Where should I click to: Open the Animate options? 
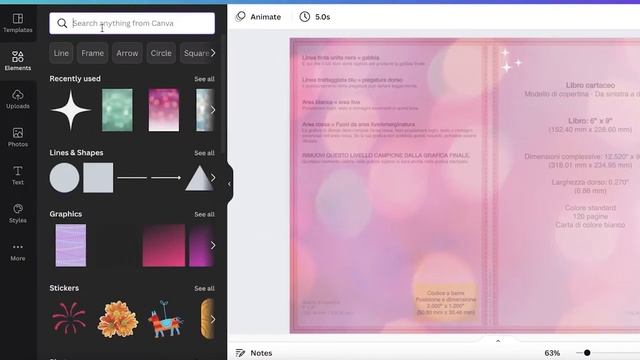coord(259,17)
